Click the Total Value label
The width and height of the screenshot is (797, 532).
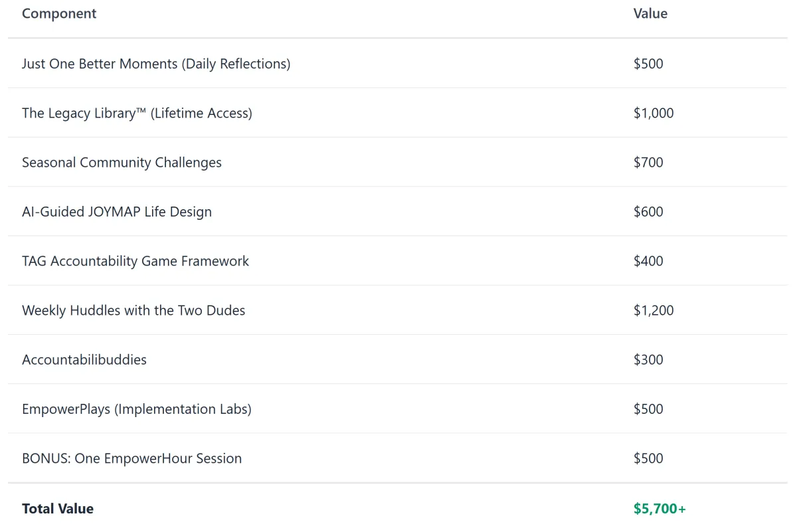[58, 509]
